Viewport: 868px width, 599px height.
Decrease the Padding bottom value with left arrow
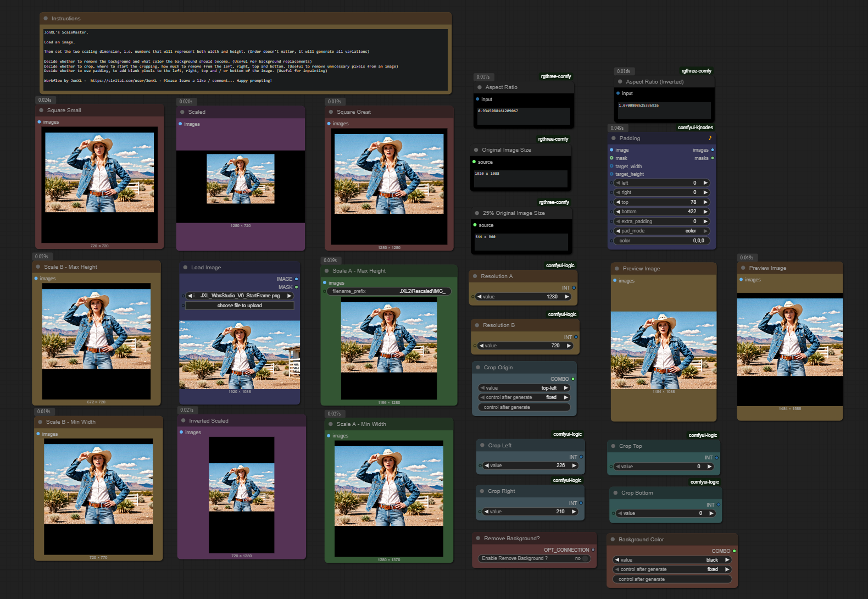[618, 212]
